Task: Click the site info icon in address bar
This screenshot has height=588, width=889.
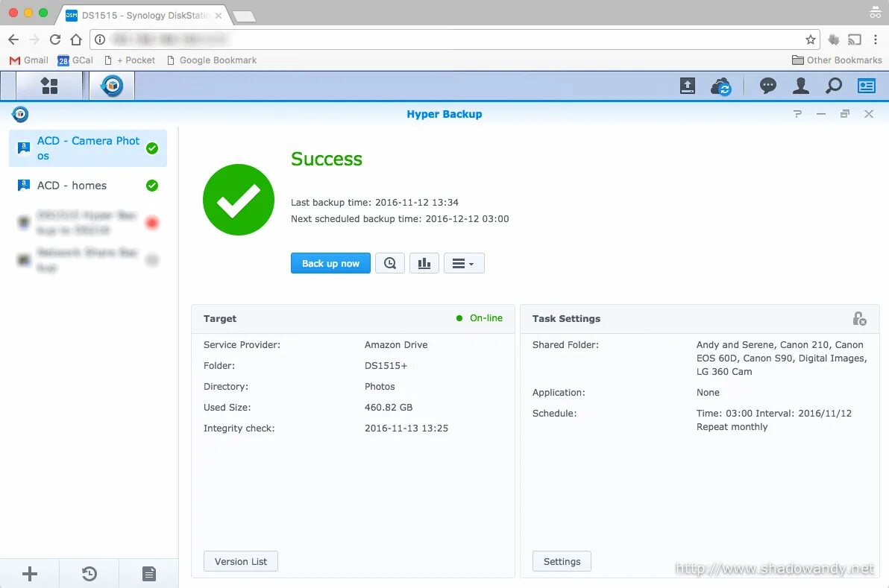Action: pos(100,39)
